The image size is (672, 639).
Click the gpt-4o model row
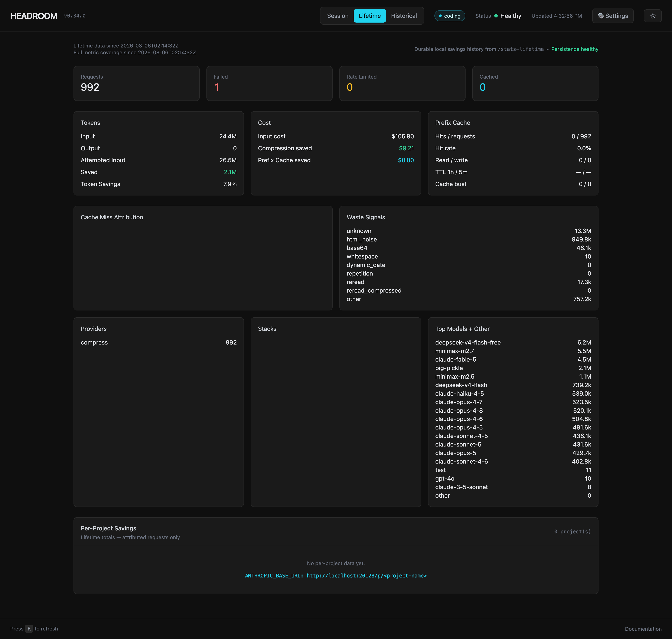coord(513,479)
